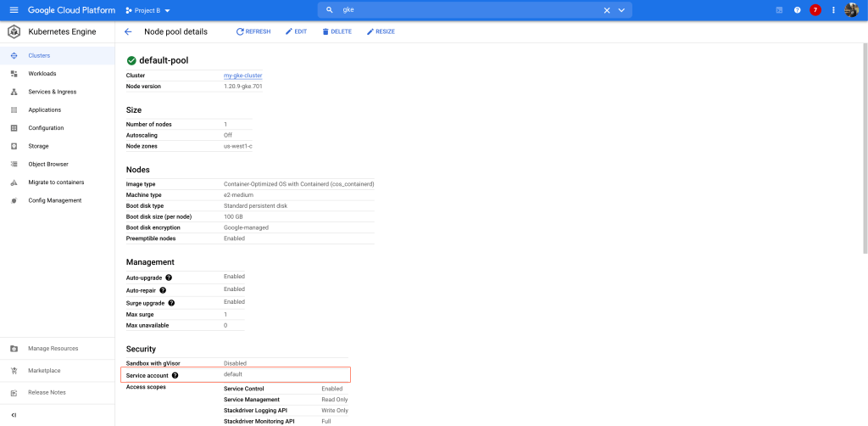
Task: Click the Service account help icon
Action: click(175, 375)
